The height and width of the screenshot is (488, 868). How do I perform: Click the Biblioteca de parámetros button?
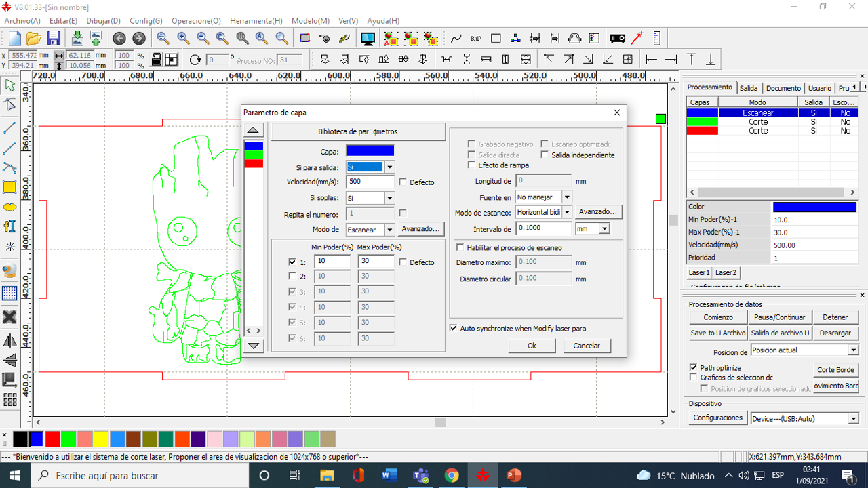[358, 131]
